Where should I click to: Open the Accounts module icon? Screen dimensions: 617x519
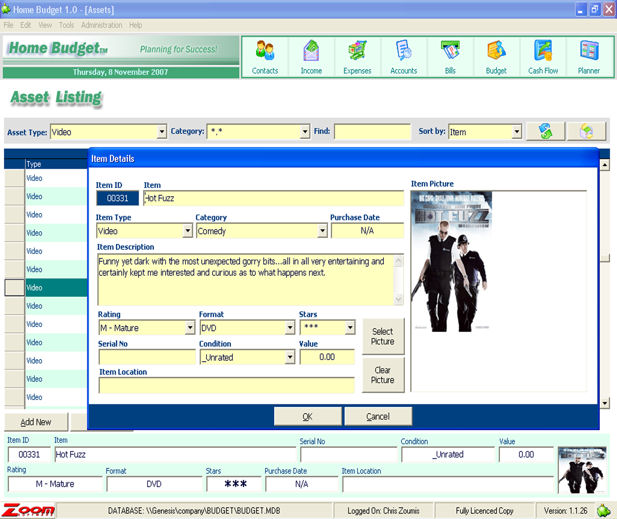(x=403, y=56)
